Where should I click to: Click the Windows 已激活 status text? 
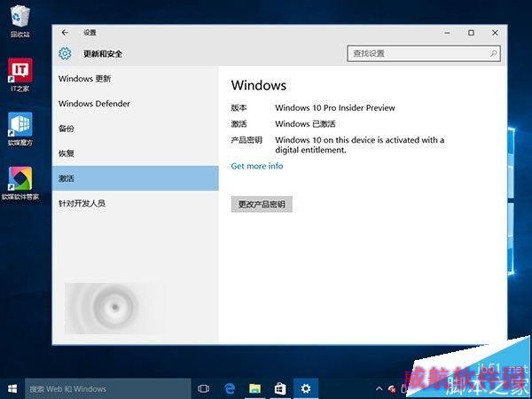(305, 124)
